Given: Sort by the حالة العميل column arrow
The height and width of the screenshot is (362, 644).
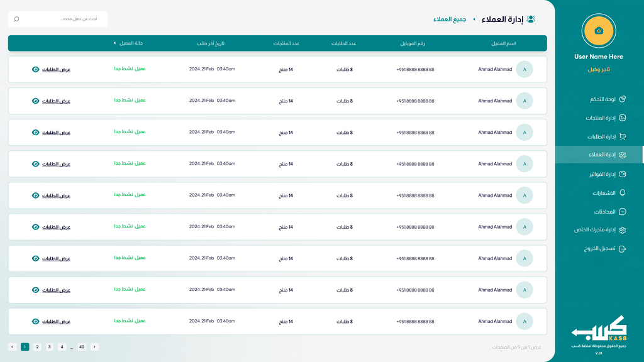Looking at the screenshot, I should click(x=114, y=43).
